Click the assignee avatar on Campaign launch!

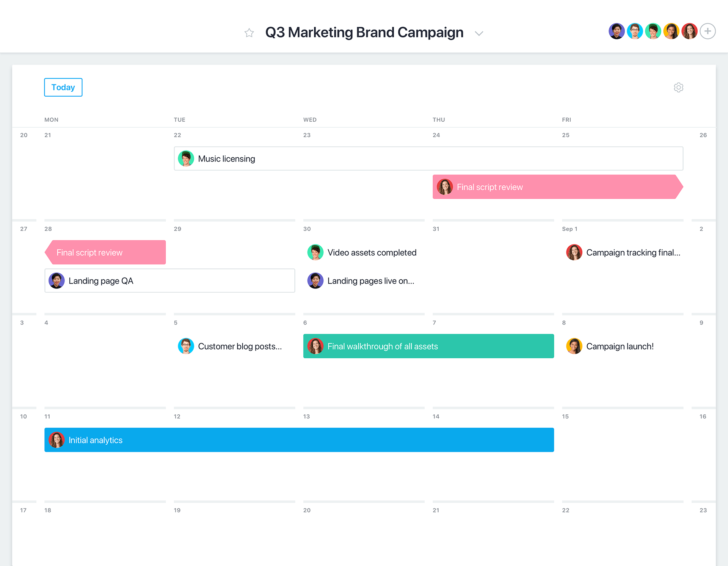coord(574,346)
